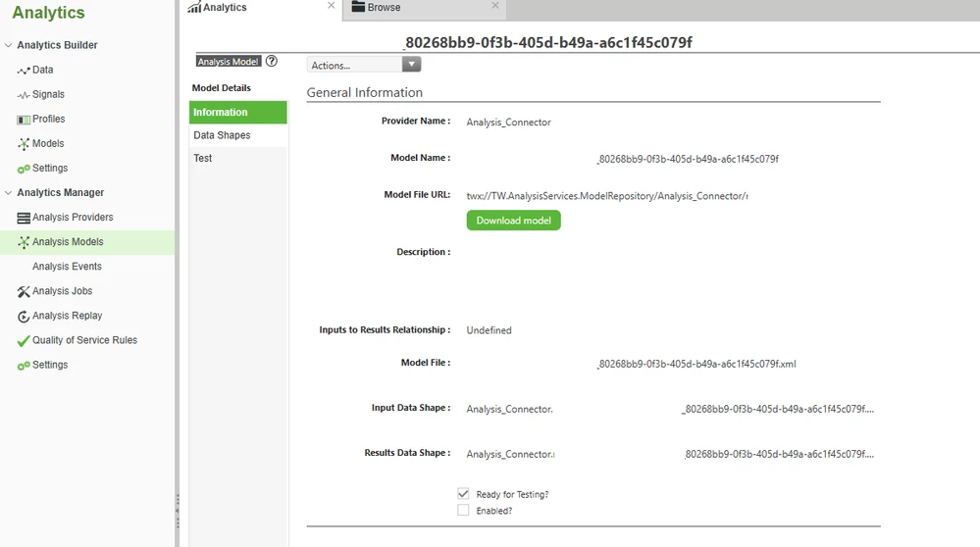Click the Analytics Manager Settings gears icon
The width and height of the screenshot is (980, 547).
tap(24, 366)
